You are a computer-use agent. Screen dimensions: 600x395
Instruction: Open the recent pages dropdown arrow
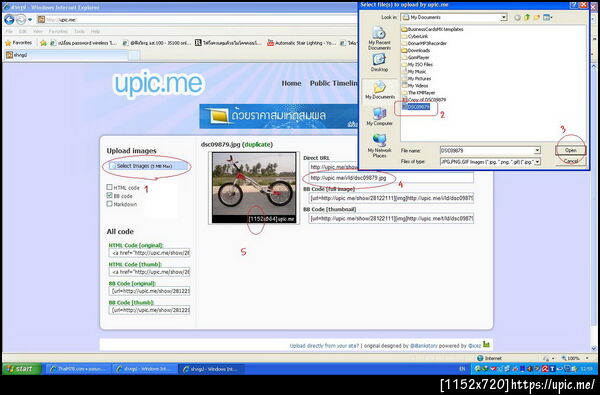[x=30, y=20]
